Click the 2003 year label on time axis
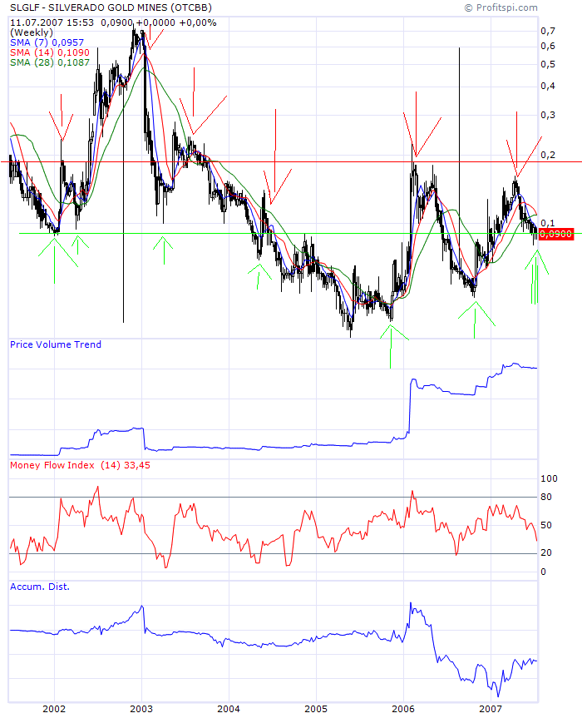 click(141, 709)
